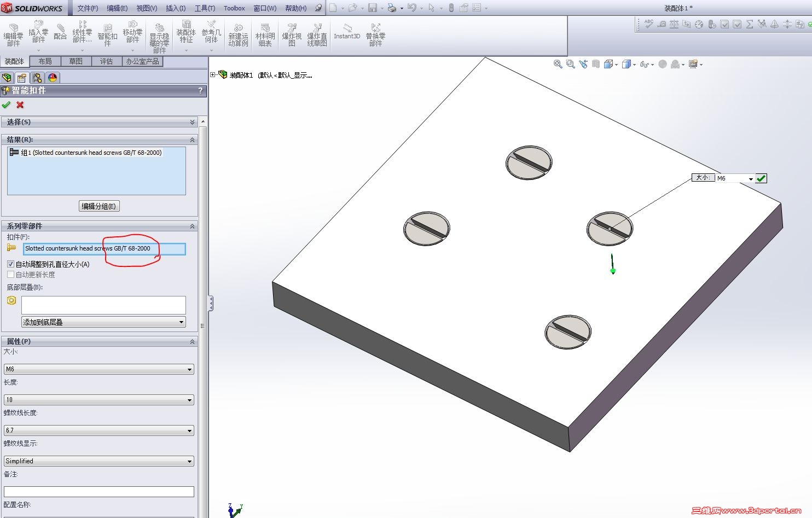Click the 备注 comment input field
812x518 pixels.
[99, 492]
